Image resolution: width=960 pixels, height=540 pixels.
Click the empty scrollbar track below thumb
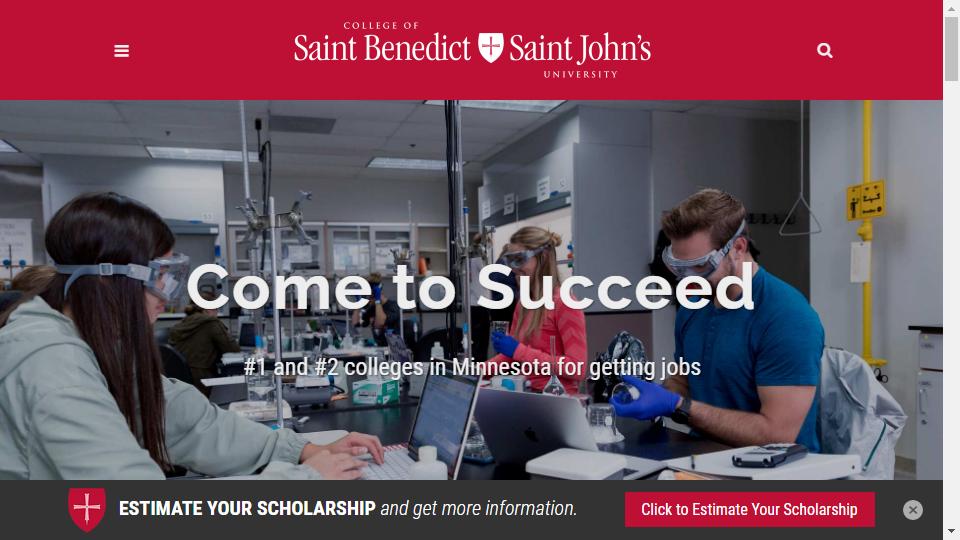tap(951, 300)
